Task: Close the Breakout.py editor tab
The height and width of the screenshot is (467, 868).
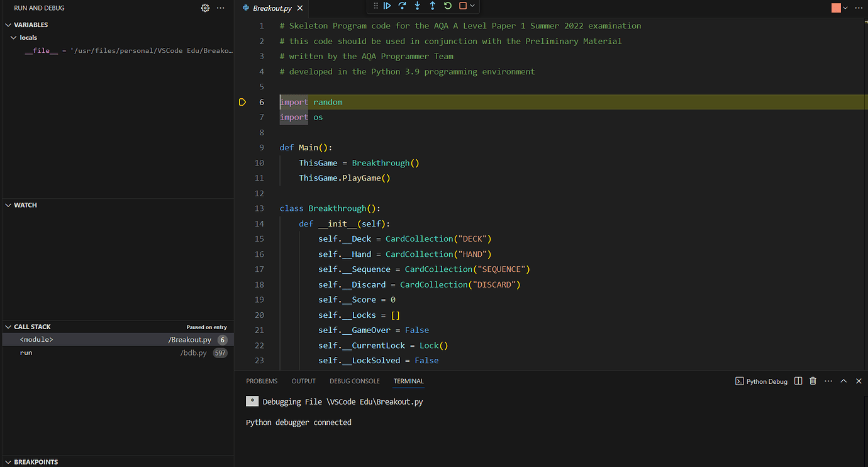Action: (300, 8)
